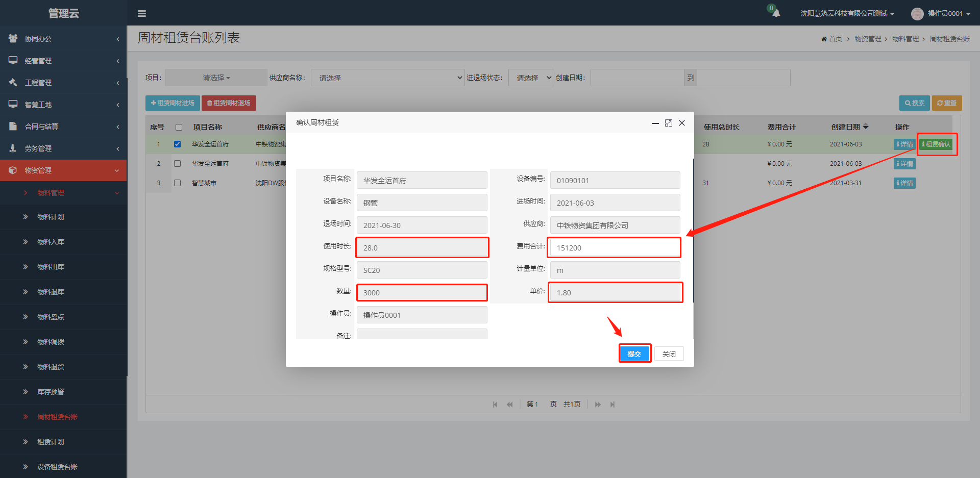Open the 项目 请选择 dropdown
Screen dimensions: 980x478
(216, 78)
